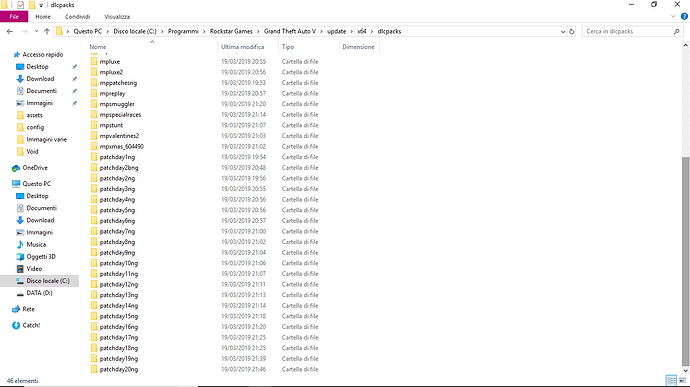
Task: Click the update breadcrumb segment
Action: point(337,31)
